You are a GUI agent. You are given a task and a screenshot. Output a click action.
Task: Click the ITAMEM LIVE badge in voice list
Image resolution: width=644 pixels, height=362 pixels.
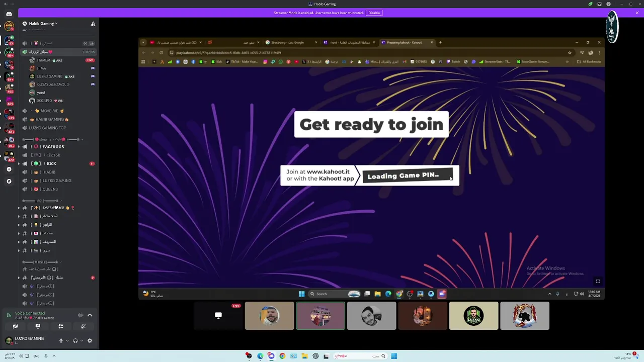pos(90,60)
